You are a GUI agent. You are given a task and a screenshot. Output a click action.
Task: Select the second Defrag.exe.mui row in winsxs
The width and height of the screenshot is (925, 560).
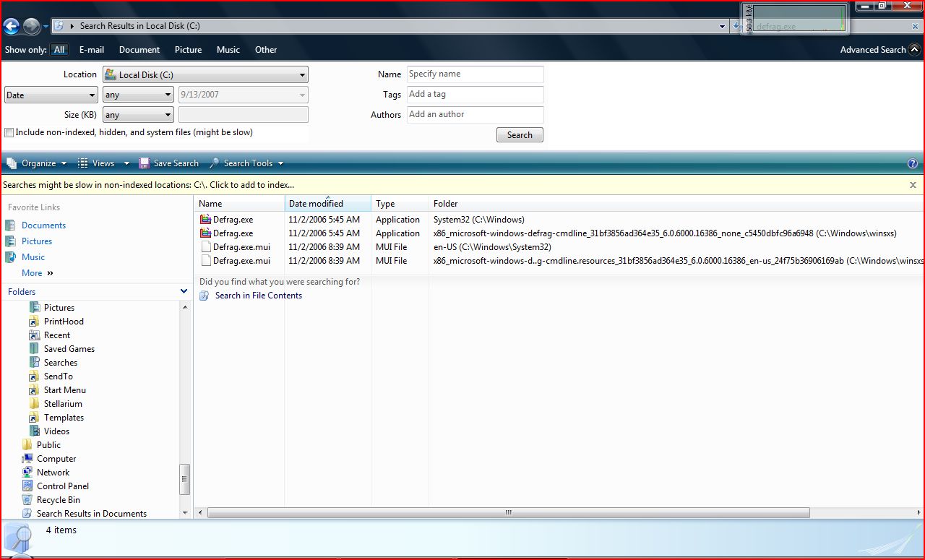(559, 261)
